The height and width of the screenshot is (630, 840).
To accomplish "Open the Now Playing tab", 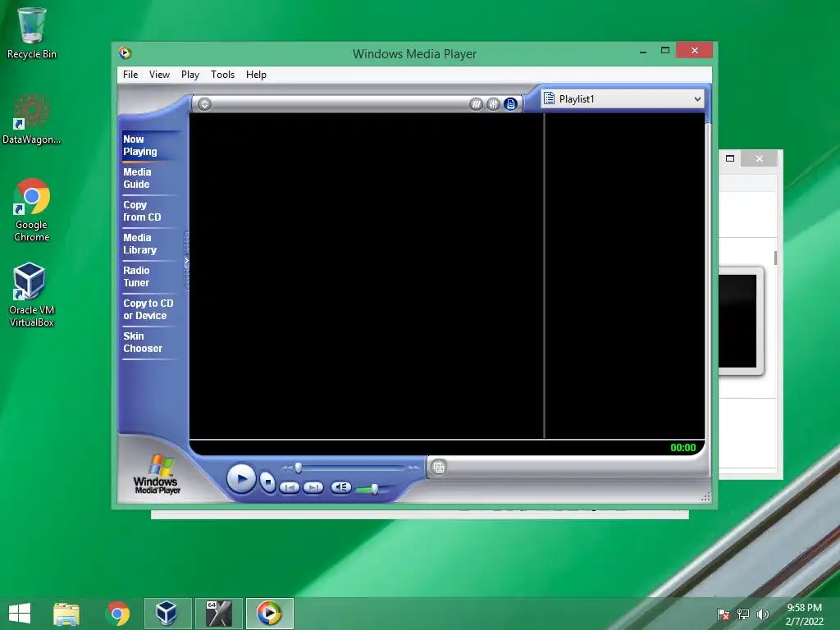I will coord(140,145).
